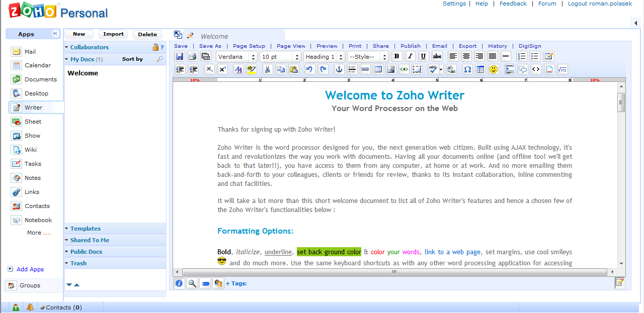This screenshot has height=313, width=644.
Task: Toggle bold formatting
Action: 397,56
